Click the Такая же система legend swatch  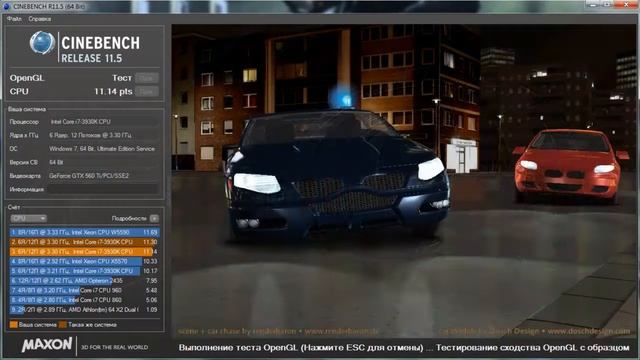point(62,325)
